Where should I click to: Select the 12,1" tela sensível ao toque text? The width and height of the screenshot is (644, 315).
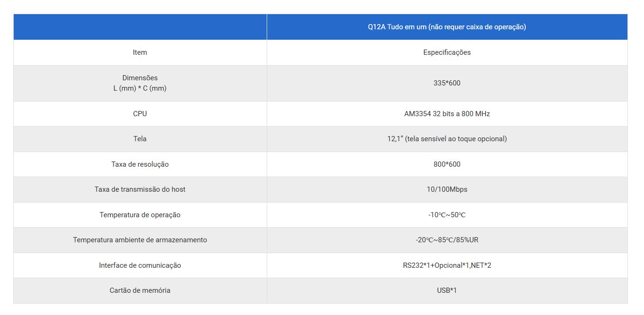coord(447,139)
